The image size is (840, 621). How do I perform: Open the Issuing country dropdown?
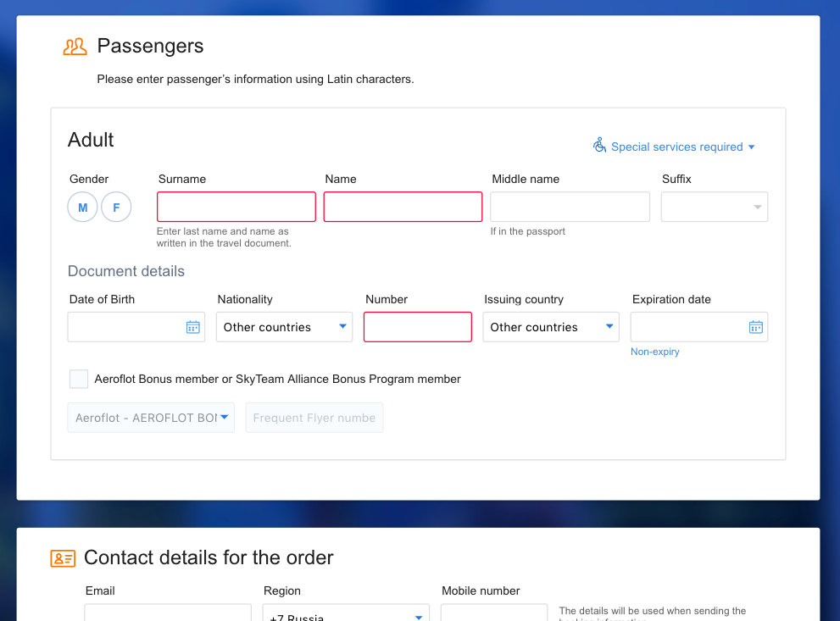pyautogui.click(x=551, y=327)
